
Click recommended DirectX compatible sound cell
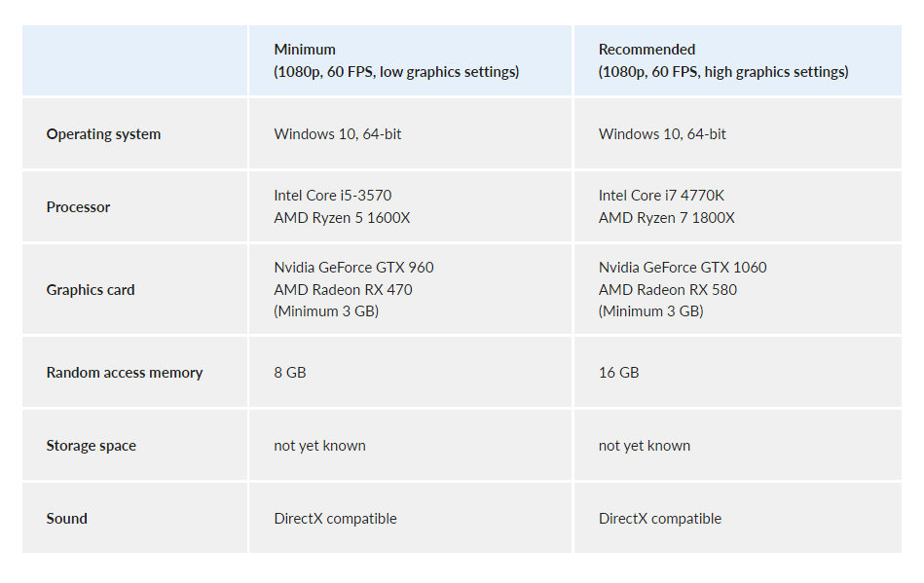click(738, 518)
